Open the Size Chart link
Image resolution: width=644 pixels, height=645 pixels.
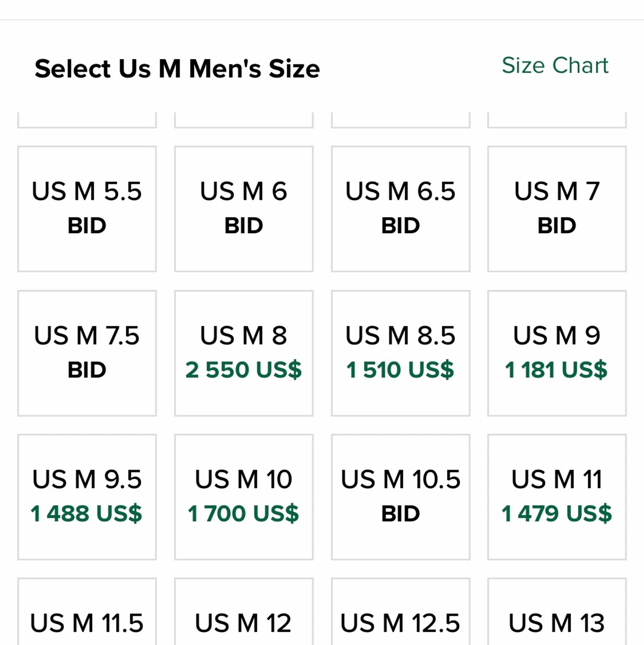(x=555, y=66)
